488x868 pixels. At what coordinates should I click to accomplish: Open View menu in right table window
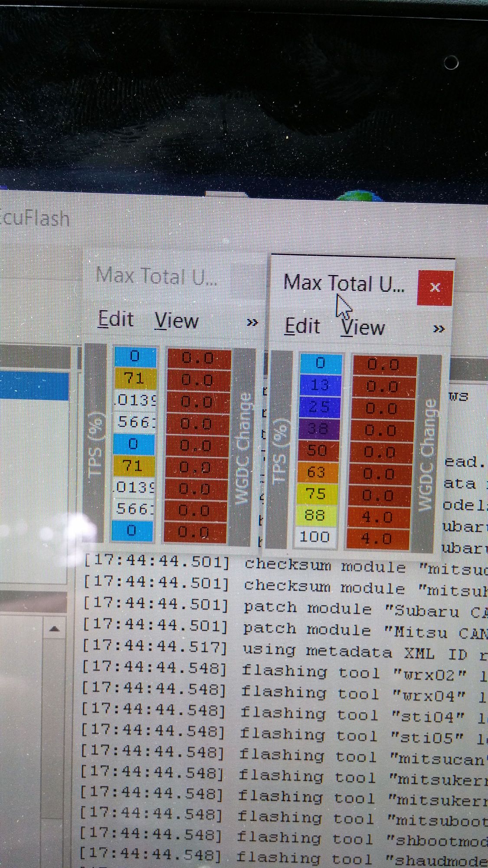[x=363, y=327]
